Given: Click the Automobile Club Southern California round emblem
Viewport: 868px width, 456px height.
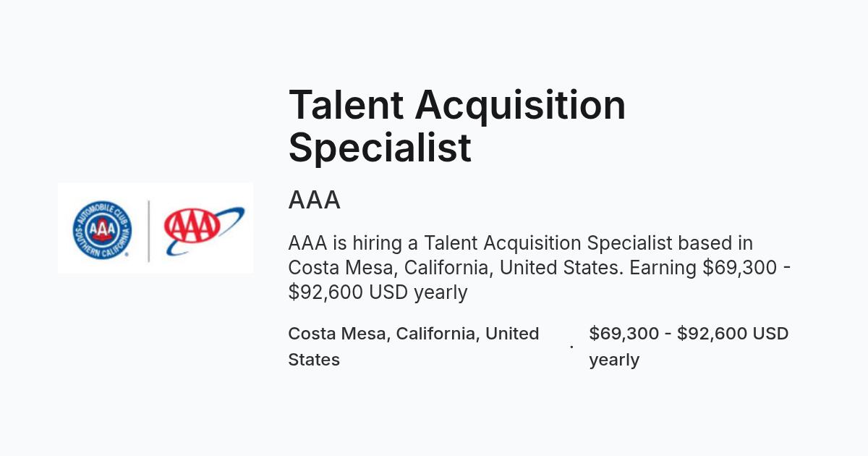Looking at the screenshot, I should 103,230.
